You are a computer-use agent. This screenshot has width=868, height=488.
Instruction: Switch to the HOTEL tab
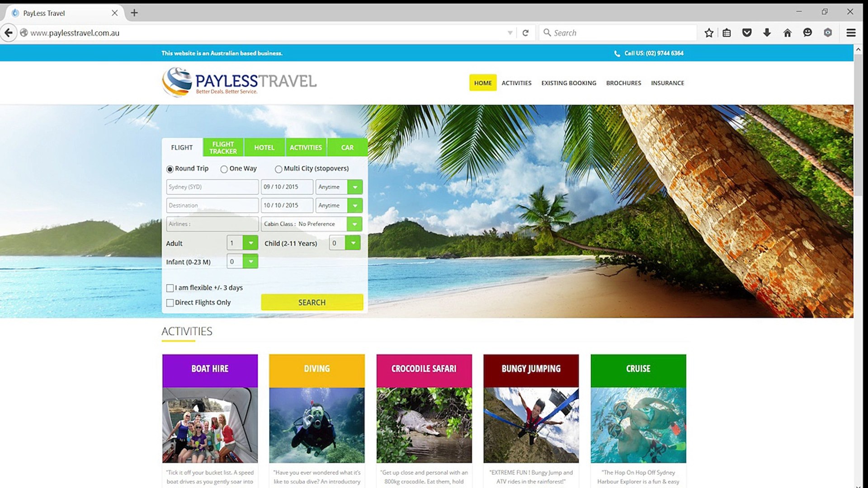(264, 147)
